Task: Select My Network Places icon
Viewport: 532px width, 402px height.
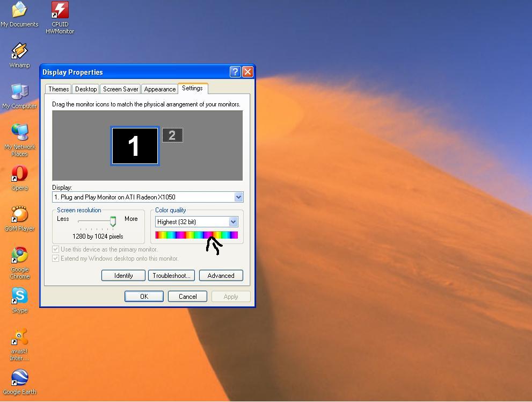Action: coord(19,140)
